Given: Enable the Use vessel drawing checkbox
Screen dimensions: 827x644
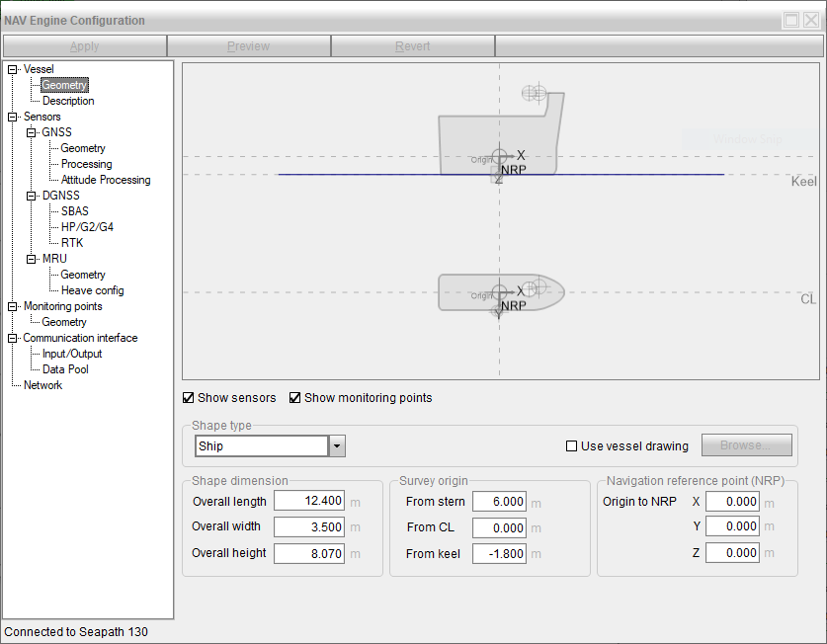Looking at the screenshot, I should click(x=571, y=446).
